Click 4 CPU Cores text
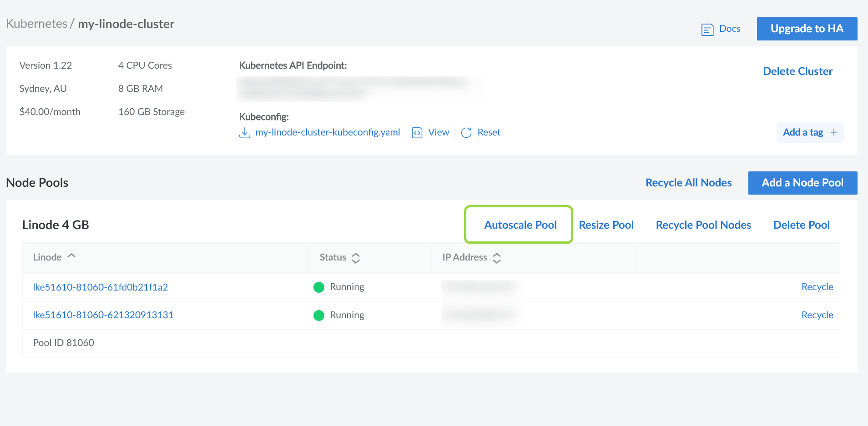The height and width of the screenshot is (426, 868). pos(145,65)
